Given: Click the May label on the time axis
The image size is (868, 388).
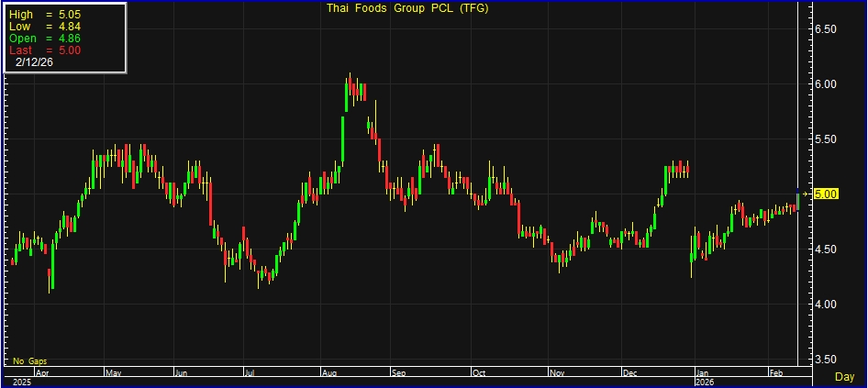Looking at the screenshot, I should [x=114, y=373].
